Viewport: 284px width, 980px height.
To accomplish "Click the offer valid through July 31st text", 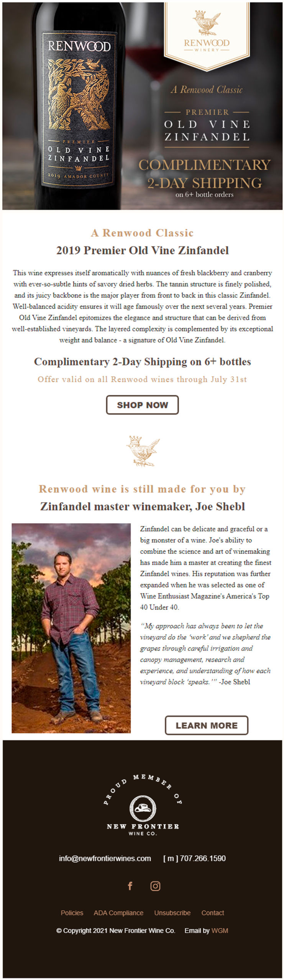I will (x=142, y=379).
